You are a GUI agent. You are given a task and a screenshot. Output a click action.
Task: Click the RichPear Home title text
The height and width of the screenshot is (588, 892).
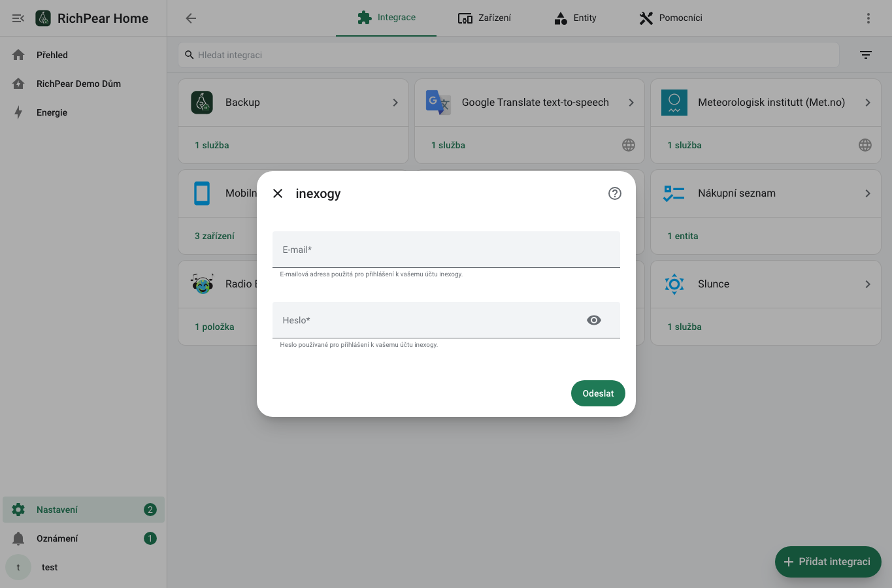[103, 18]
